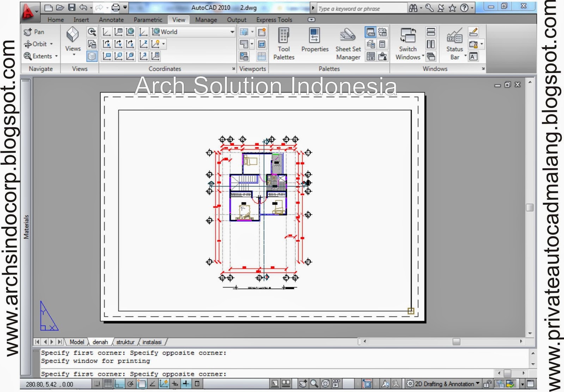Open the Named Views manager icon

click(x=92, y=44)
